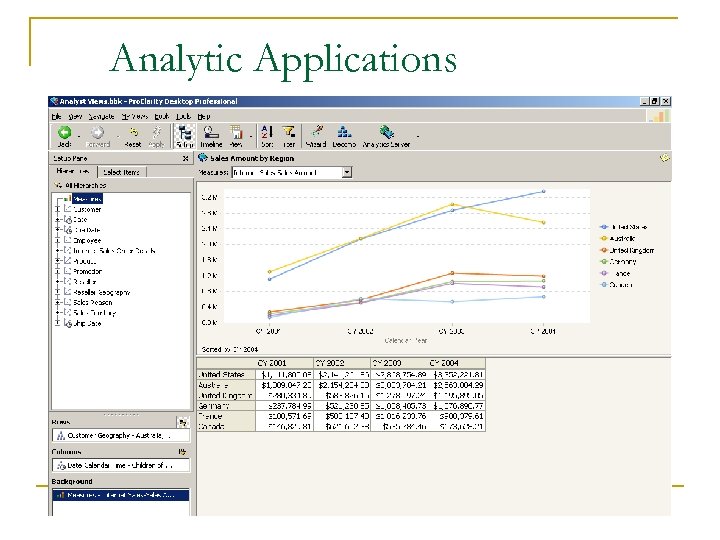Click the United Kingdom legend marker

coord(604,250)
